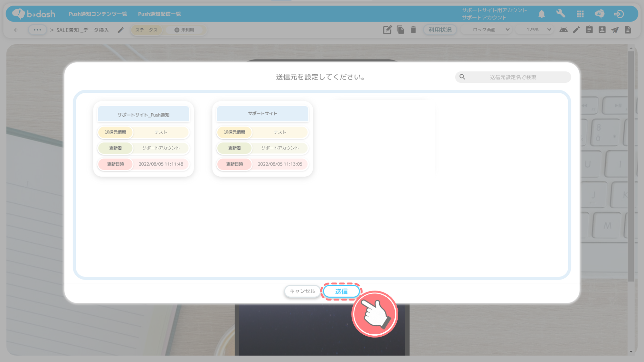Click the paper plane send icon
Image resolution: width=644 pixels, height=362 pixels.
point(615,30)
